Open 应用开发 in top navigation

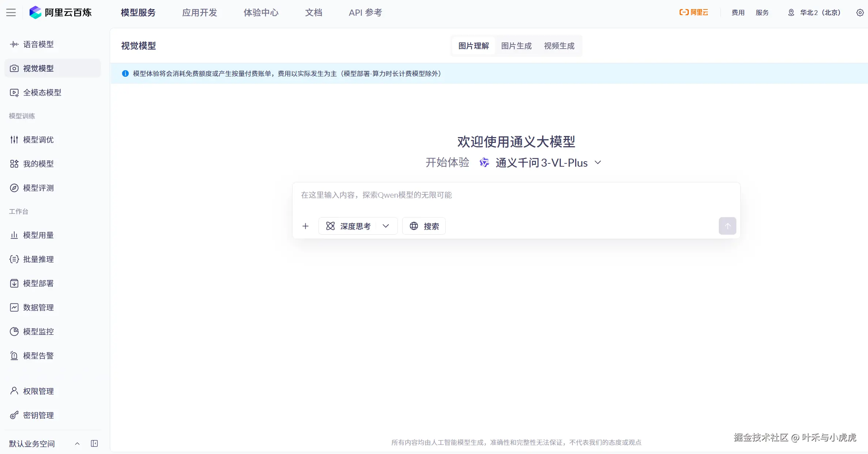coord(200,12)
